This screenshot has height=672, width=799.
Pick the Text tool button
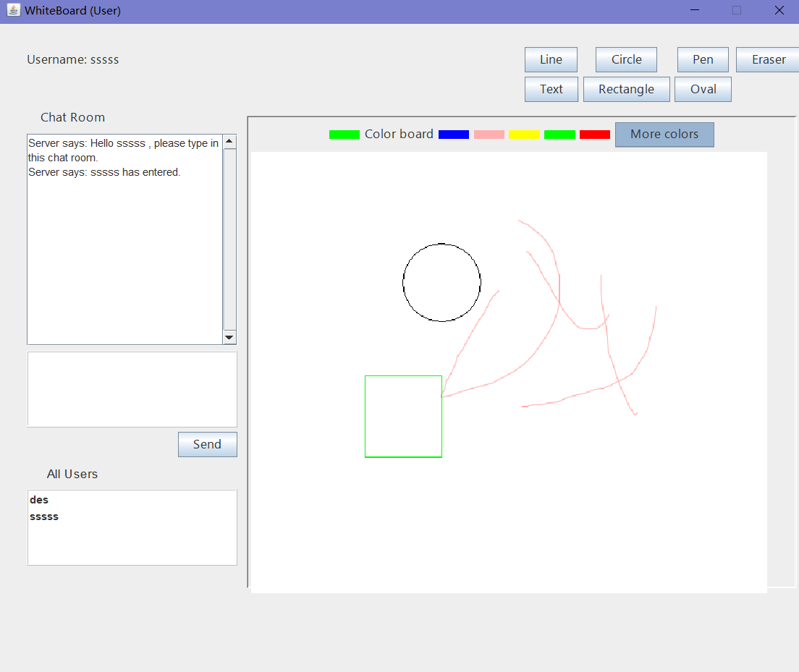pyautogui.click(x=551, y=89)
